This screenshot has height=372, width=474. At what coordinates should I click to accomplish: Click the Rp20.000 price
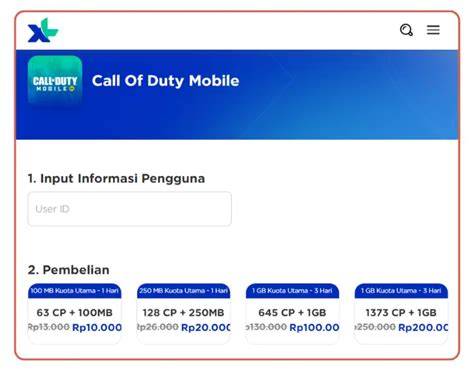coord(206,328)
